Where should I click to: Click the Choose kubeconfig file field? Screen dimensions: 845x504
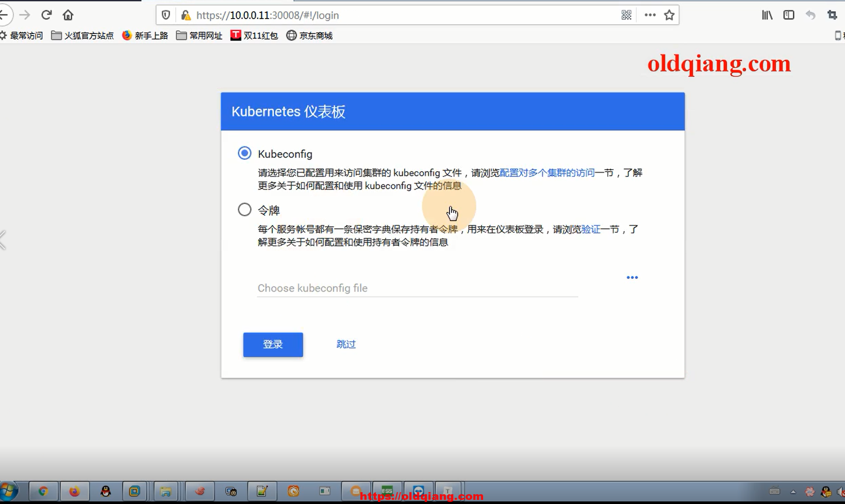pos(417,288)
